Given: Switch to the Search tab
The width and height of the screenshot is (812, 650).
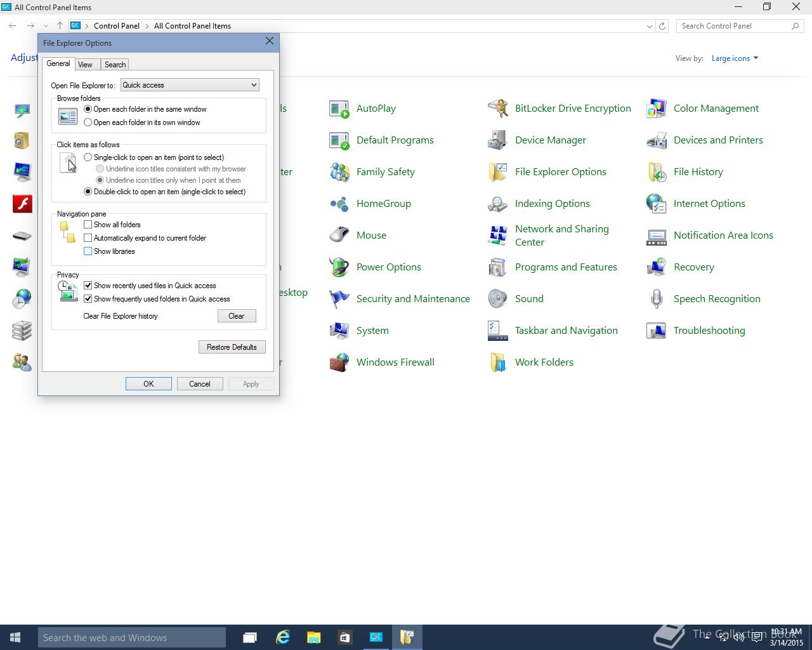Looking at the screenshot, I should point(115,65).
